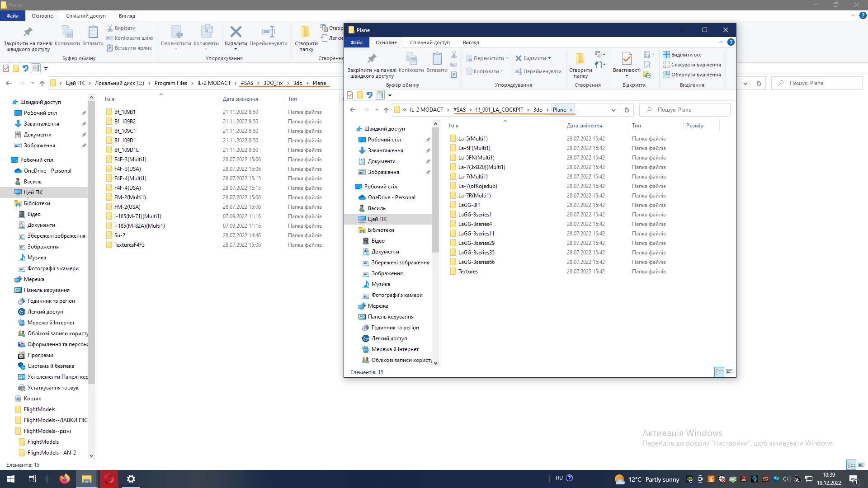The image size is (868, 488).
Task: Open Firefox from the taskbar
Action: point(65,479)
